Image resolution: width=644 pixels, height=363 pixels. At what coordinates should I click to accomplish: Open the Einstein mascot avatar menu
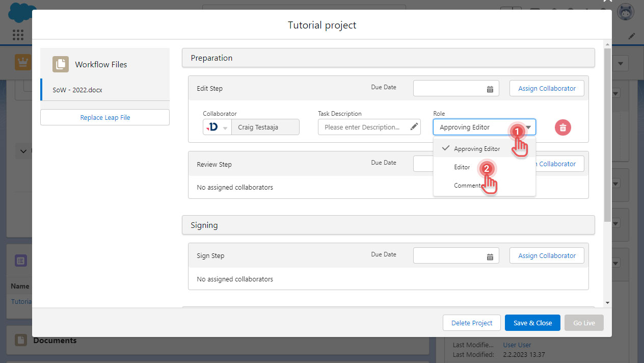625,11
